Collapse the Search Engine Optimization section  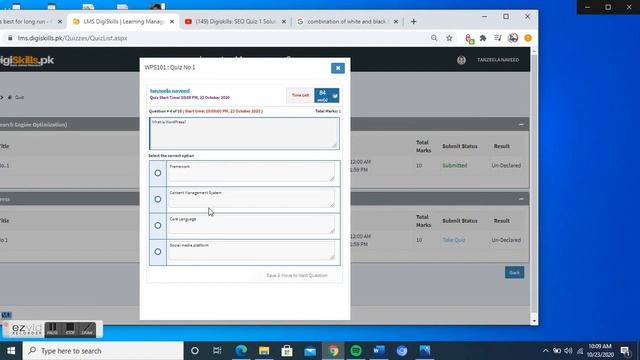[521, 124]
